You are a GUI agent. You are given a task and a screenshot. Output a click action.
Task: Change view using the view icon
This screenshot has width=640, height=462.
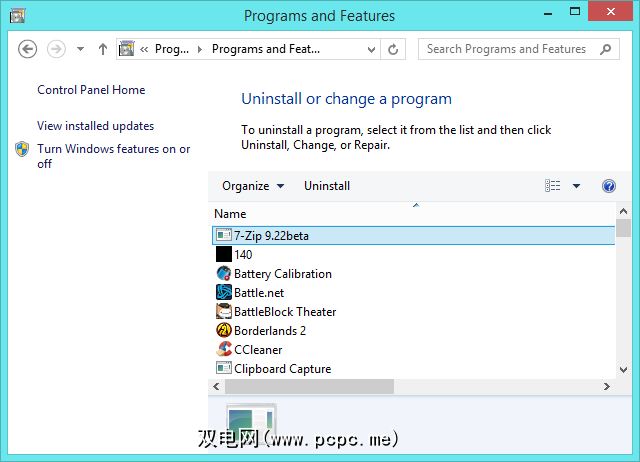553,186
